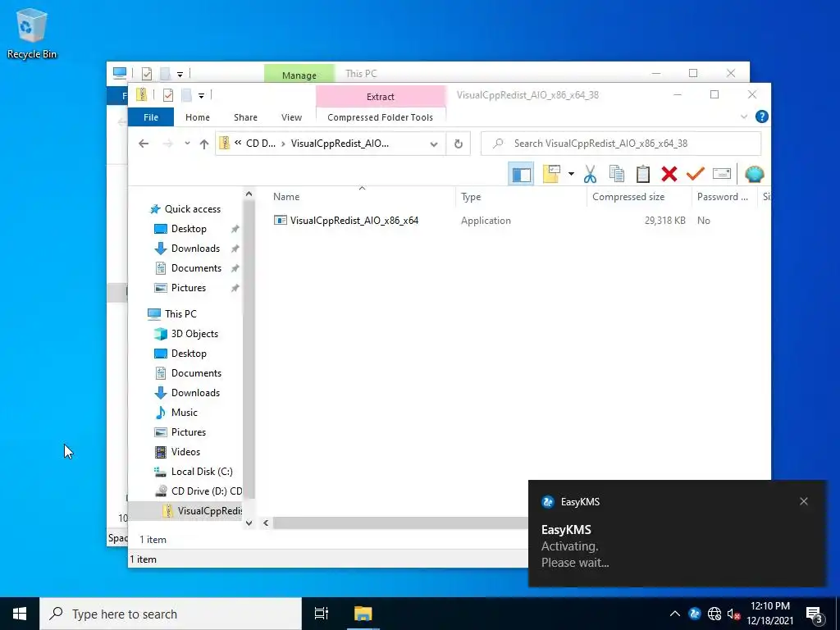Click the Properties checkmark in title bar
Viewport: 840px width, 630px height.
click(x=168, y=95)
